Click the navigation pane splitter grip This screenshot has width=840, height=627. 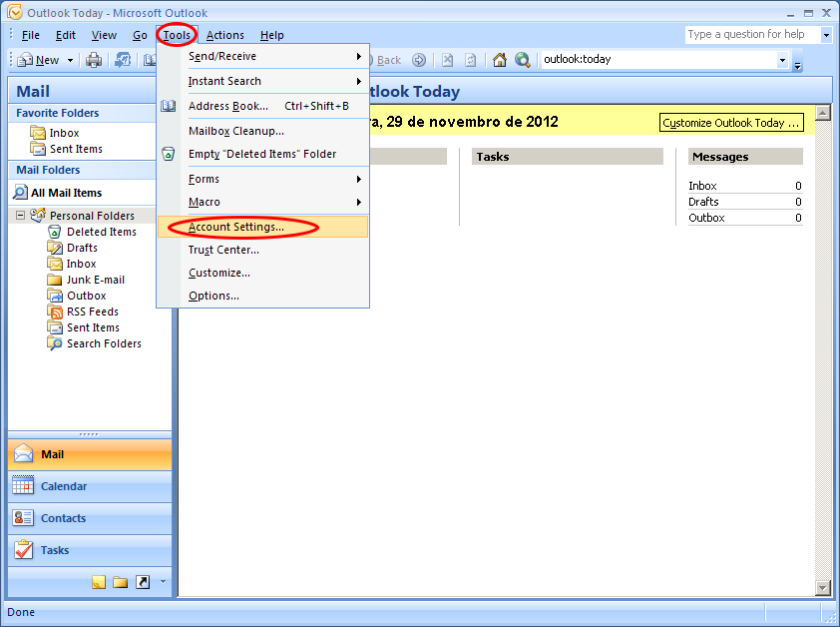(90, 434)
